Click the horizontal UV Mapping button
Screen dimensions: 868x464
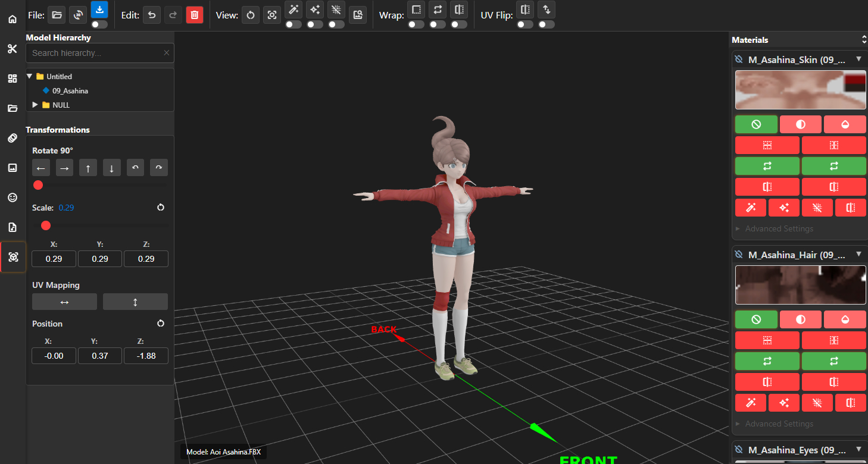64,302
